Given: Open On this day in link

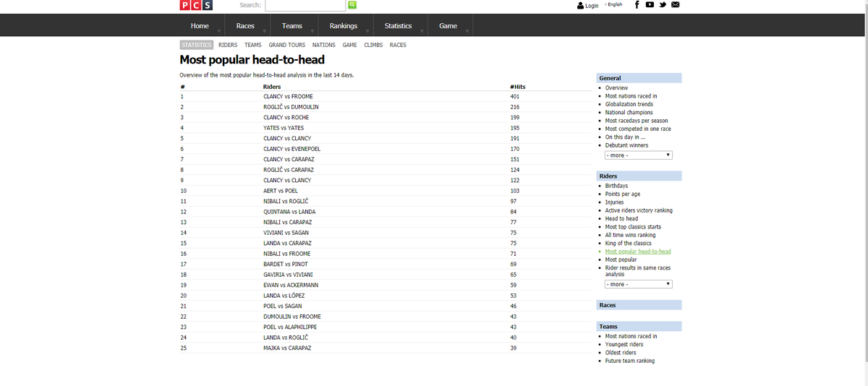Looking at the screenshot, I should tap(627, 137).
